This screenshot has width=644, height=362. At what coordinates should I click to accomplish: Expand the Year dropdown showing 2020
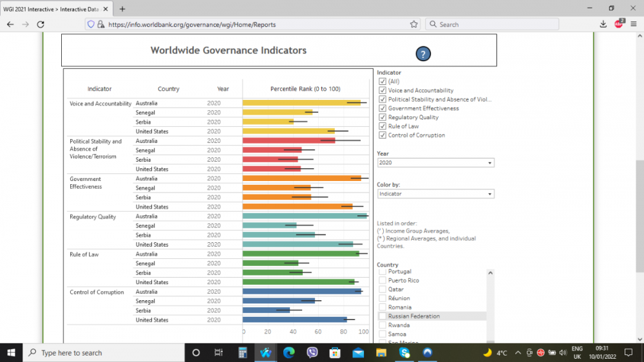435,163
